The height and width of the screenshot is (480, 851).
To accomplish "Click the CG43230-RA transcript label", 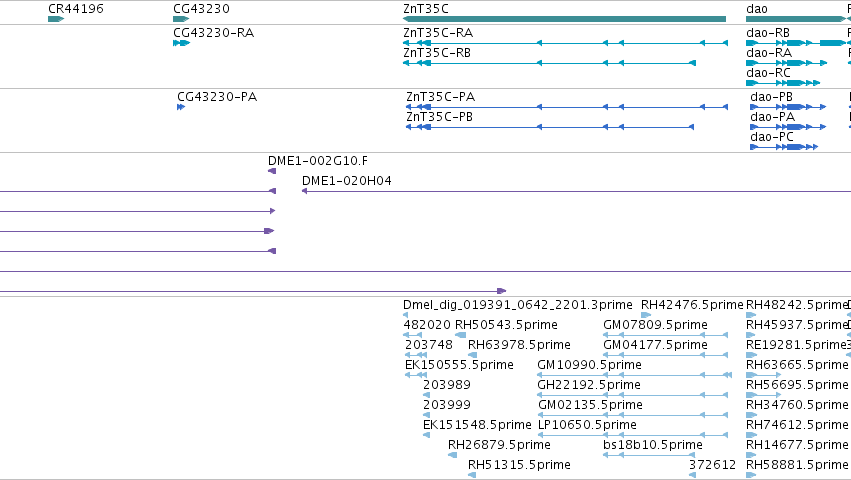I will [x=213, y=33].
